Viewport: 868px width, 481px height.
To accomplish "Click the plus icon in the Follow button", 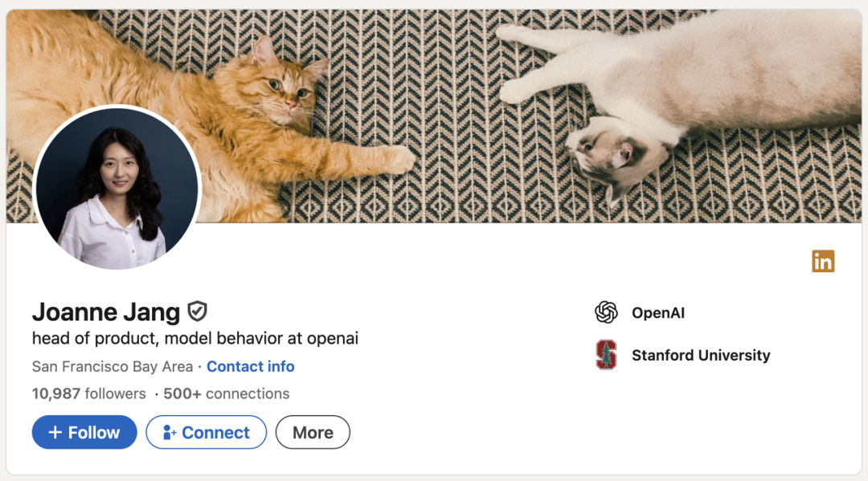I will click(55, 433).
